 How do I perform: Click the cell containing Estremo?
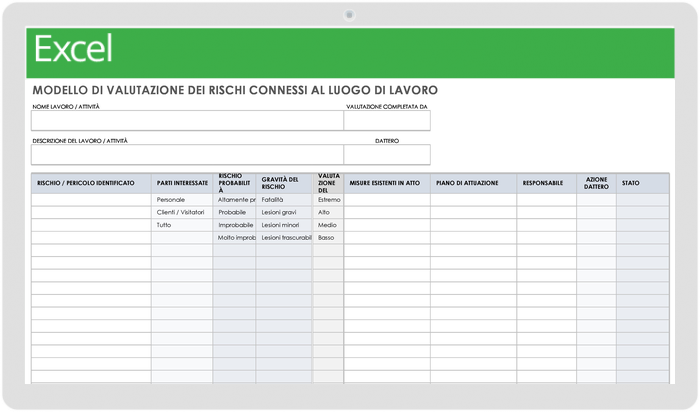tap(328, 200)
